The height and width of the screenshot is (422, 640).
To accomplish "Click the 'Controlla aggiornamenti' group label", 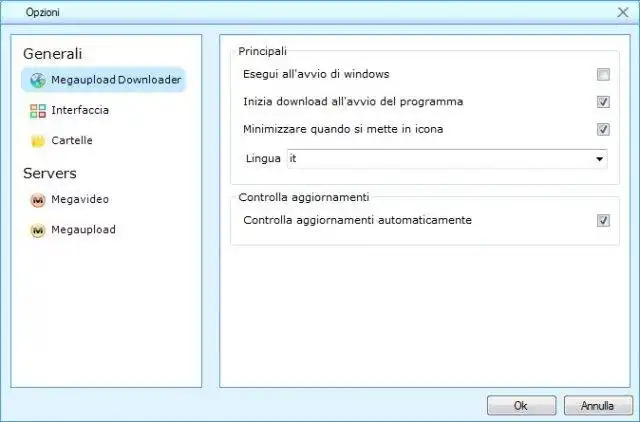I will coord(304,197).
